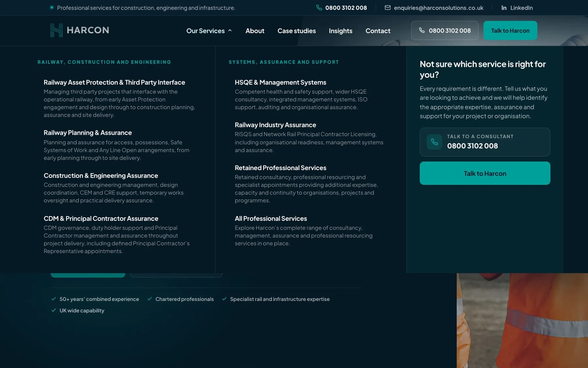Click the Harcon logo icon
The height and width of the screenshot is (368, 588).
(x=56, y=30)
